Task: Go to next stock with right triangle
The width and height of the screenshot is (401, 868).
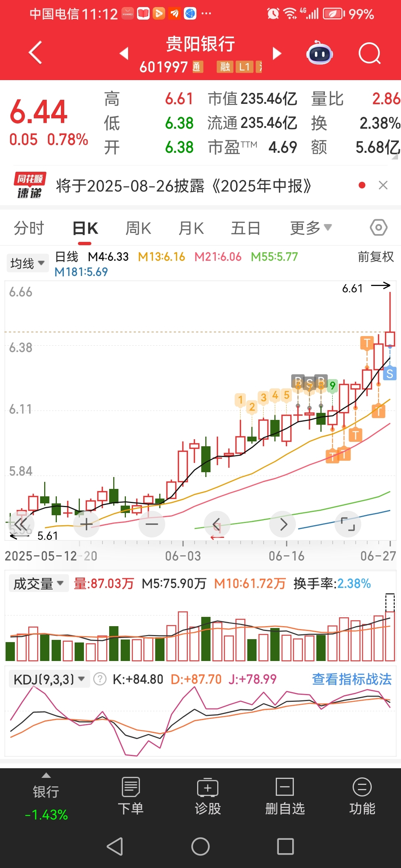Action: tap(277, 53)
